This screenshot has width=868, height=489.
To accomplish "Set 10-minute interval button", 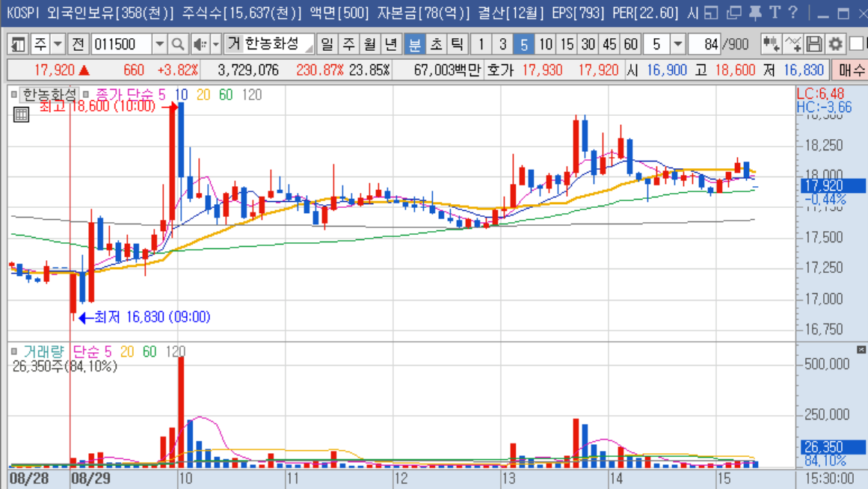I will pyautogui.click(x=545, y=44).
